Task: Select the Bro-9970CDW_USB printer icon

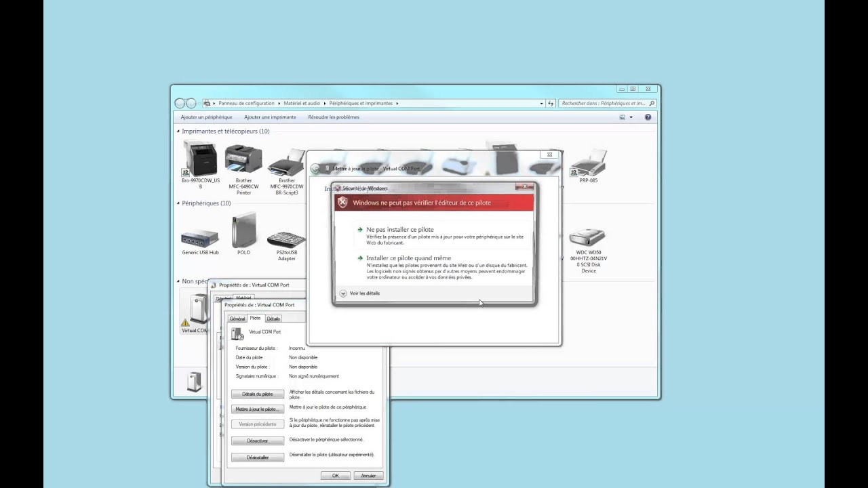Action: click(x=200, y=158)
